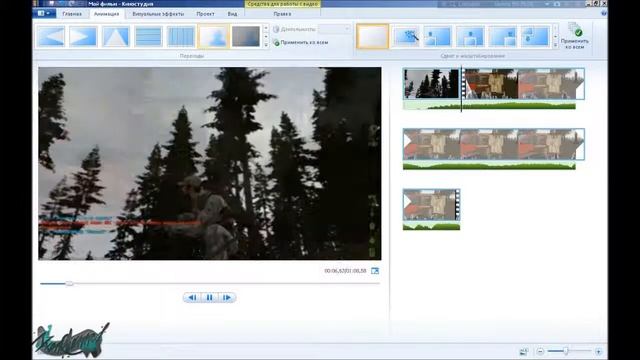Open the Правка video tools tab

tap(282, 14)
